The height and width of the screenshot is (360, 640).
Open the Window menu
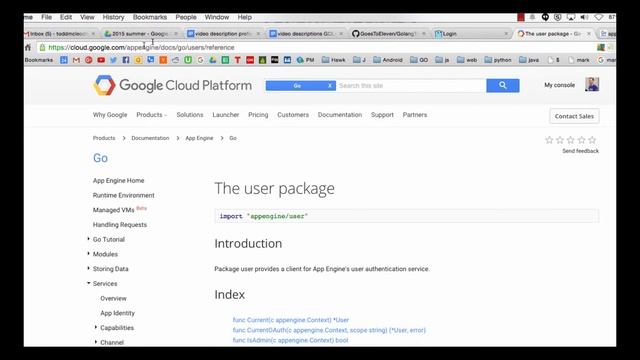(217, 17)
